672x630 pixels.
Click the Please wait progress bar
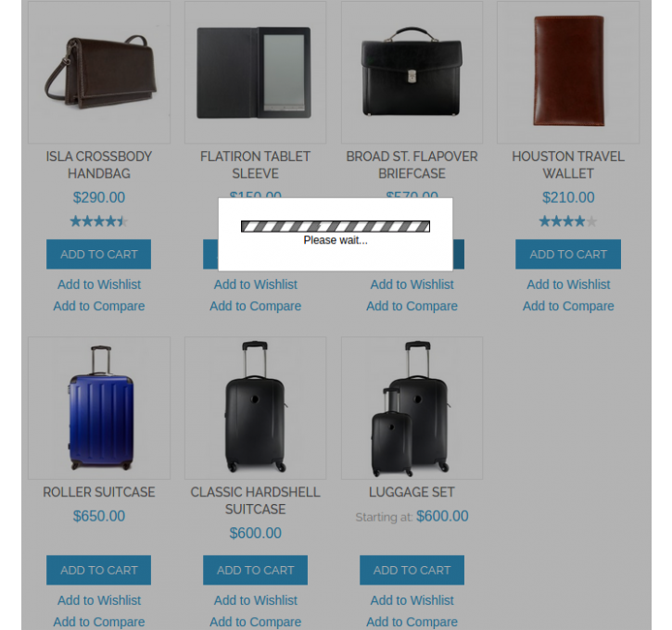point(336,227)
